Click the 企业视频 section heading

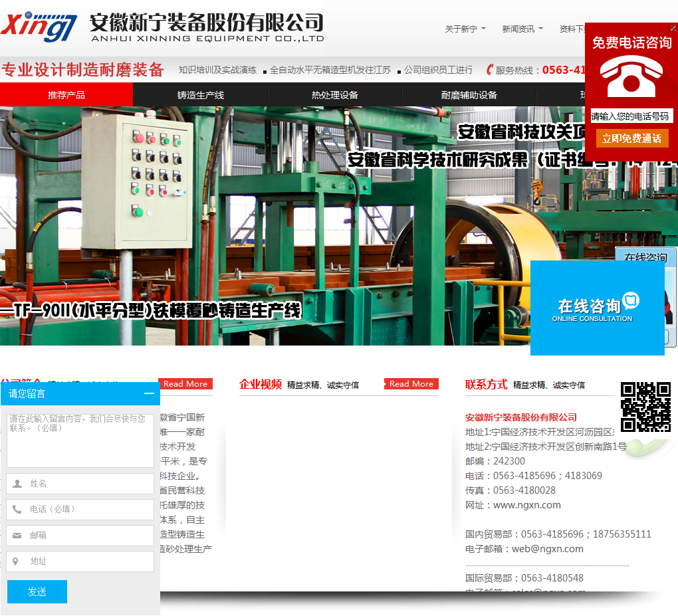point(261,384)
